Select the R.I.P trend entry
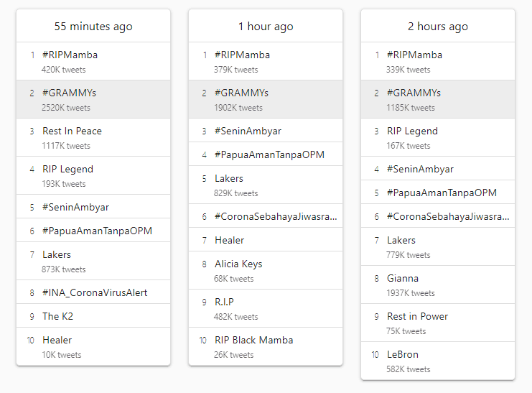The height and width of the screenshot is (393, 532). [x=224, y=302]
